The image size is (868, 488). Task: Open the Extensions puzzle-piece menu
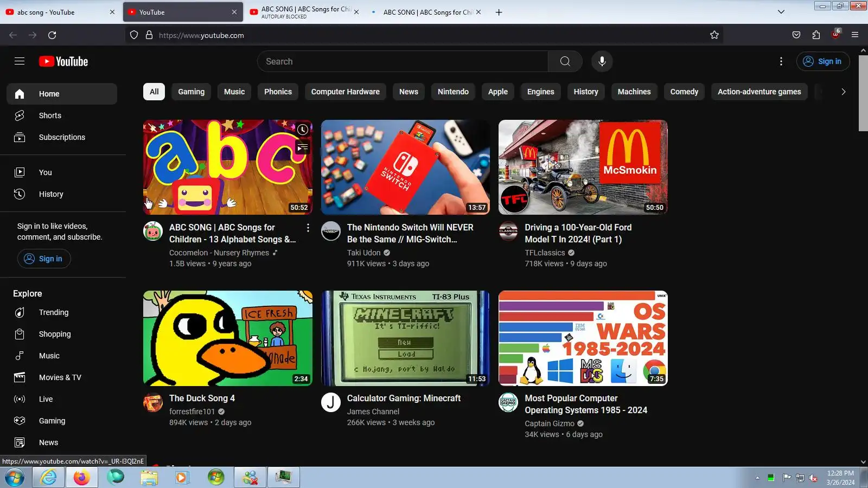click(x=816, y=35)
